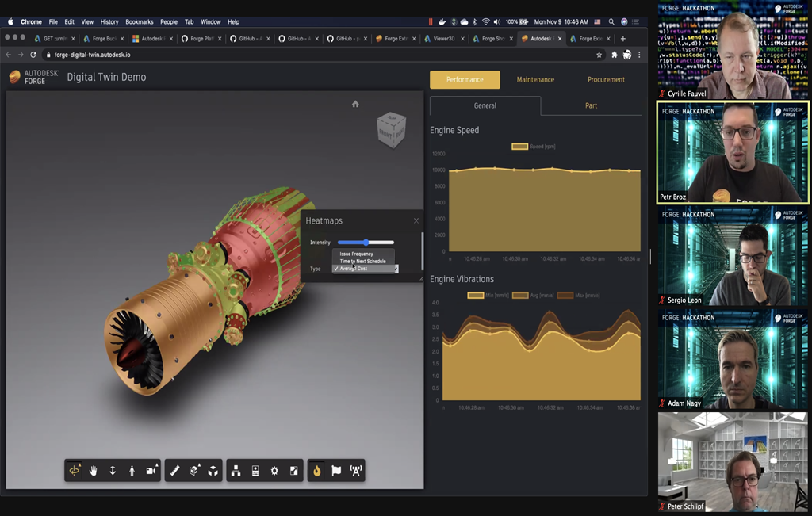Toggle the antenna sensor extension button
Viewport: 812px width, 516px height.
[x=355, y=471]
